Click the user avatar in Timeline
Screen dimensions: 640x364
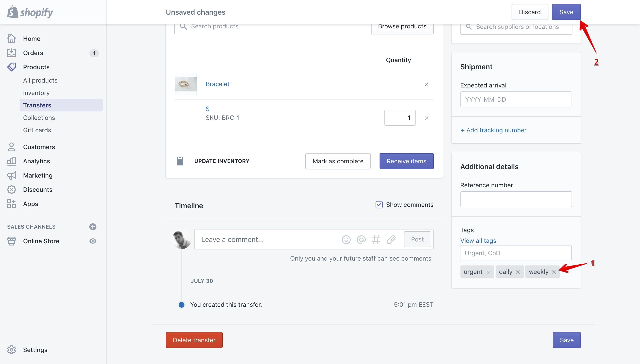182,239
